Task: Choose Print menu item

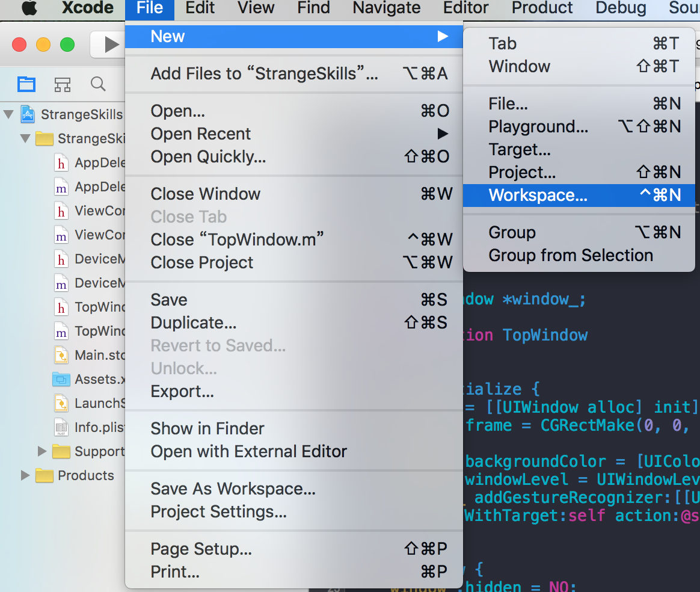Action: point(293,572)
